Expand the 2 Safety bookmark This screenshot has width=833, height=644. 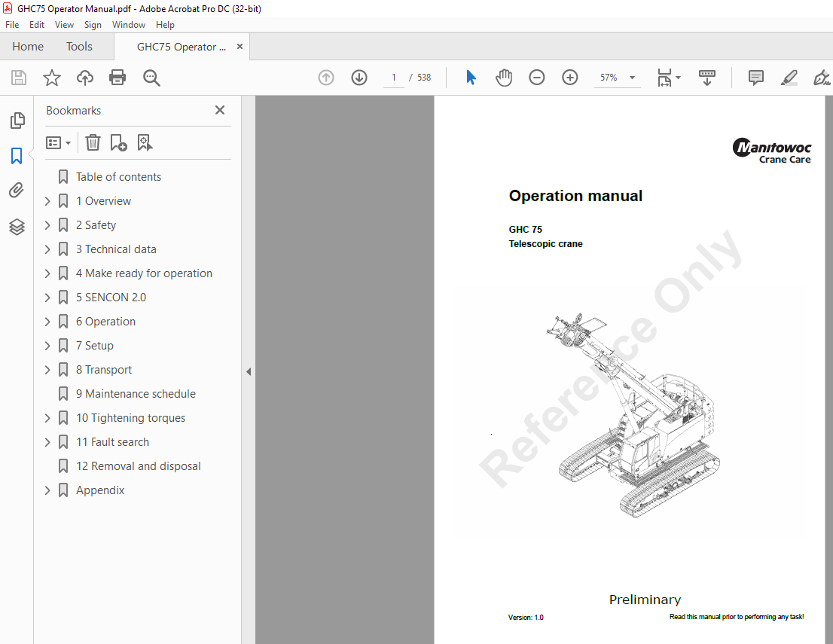tap(47, 225)
